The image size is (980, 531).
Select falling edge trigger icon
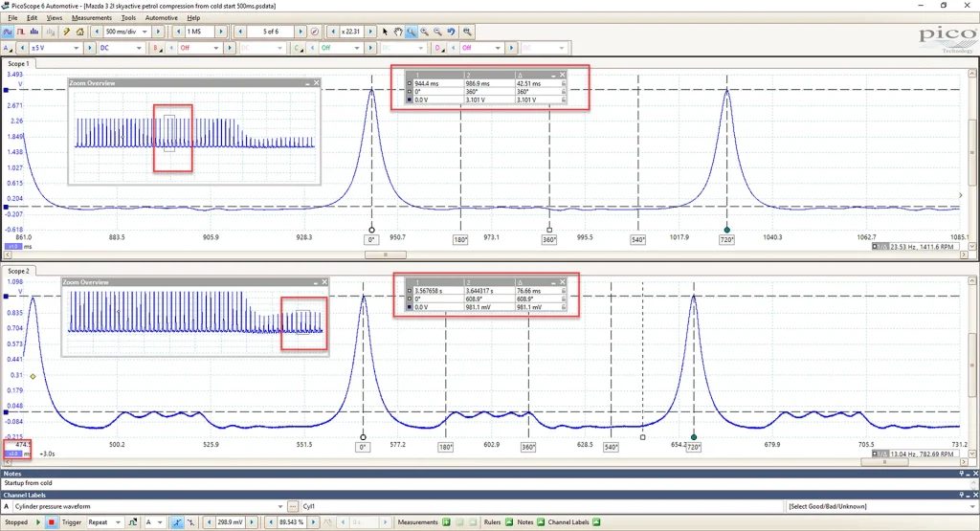tap(190, 522)
